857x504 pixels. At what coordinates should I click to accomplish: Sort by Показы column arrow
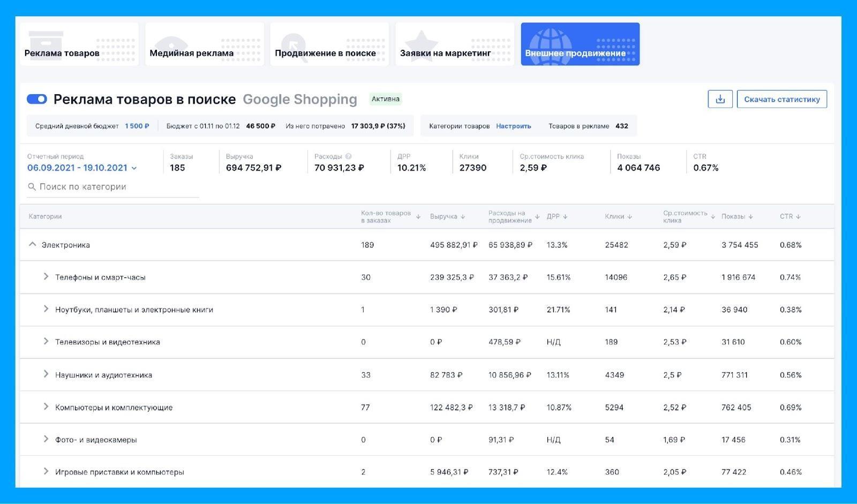[x=750, y=217]
